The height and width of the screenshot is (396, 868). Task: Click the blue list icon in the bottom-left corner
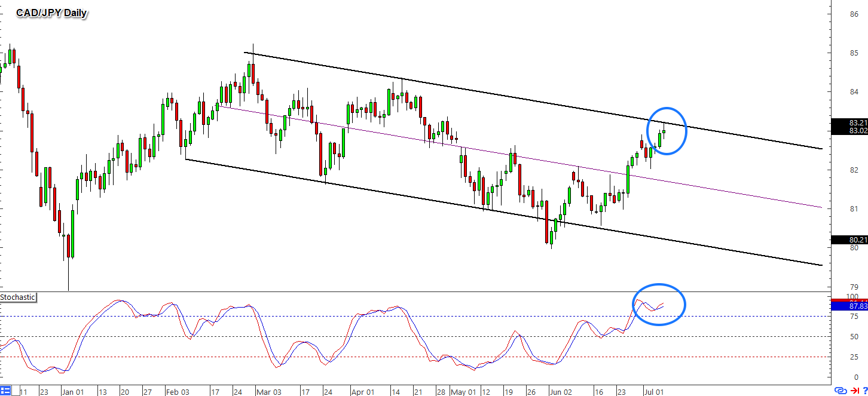click(6, 391)
